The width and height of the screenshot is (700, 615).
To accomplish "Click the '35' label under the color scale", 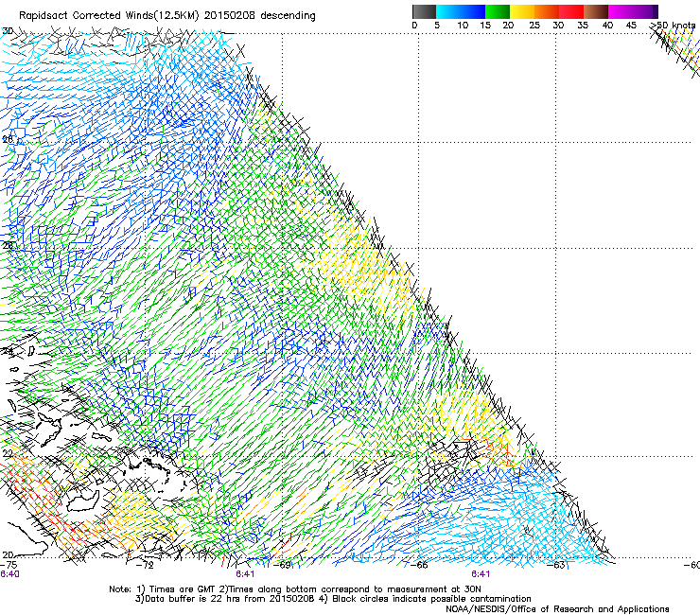I will [x=583, y=25].
